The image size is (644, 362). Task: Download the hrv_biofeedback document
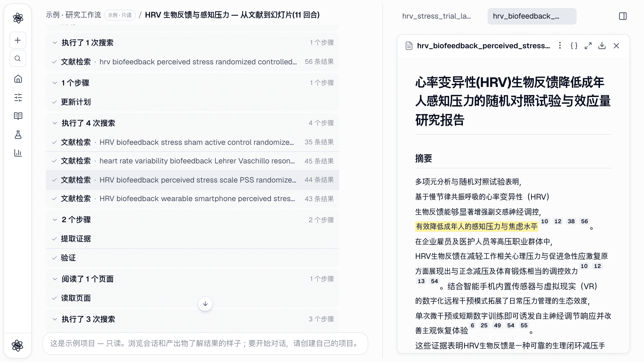602,46
